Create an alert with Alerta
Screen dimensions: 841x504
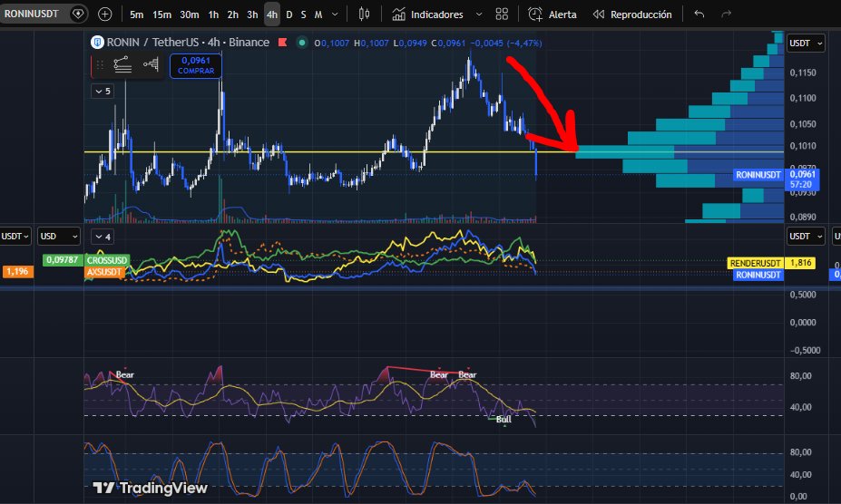pyautogui.click(x=553, y=15)
